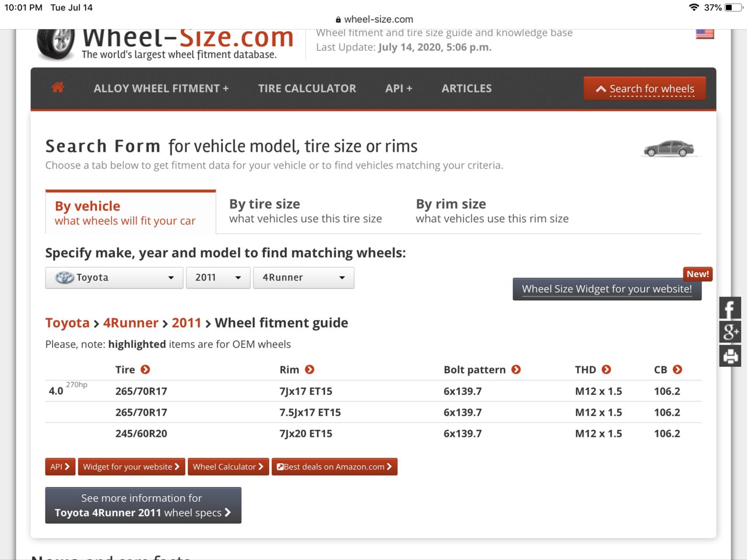Open Tire Calculator menu item
This screenshot has height=560, width=747.
click(307, 89)
